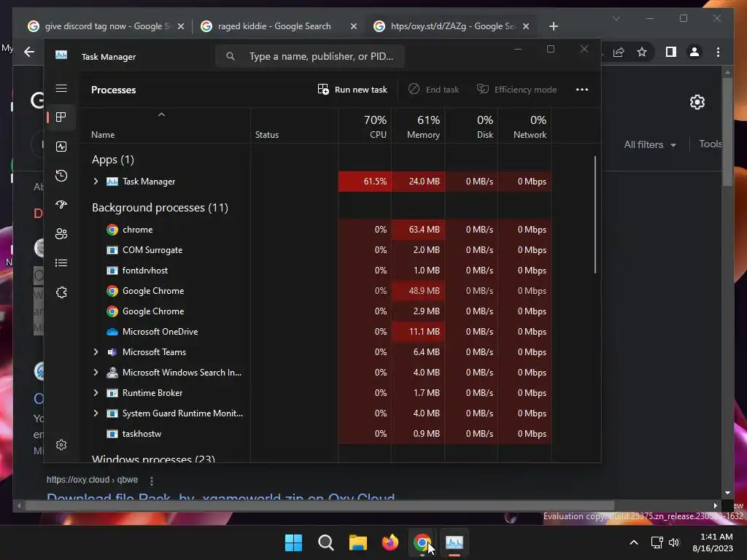Open Task Manager more options ellipsis
Viewport: 747px width, 560px height.
click(581, 90)
